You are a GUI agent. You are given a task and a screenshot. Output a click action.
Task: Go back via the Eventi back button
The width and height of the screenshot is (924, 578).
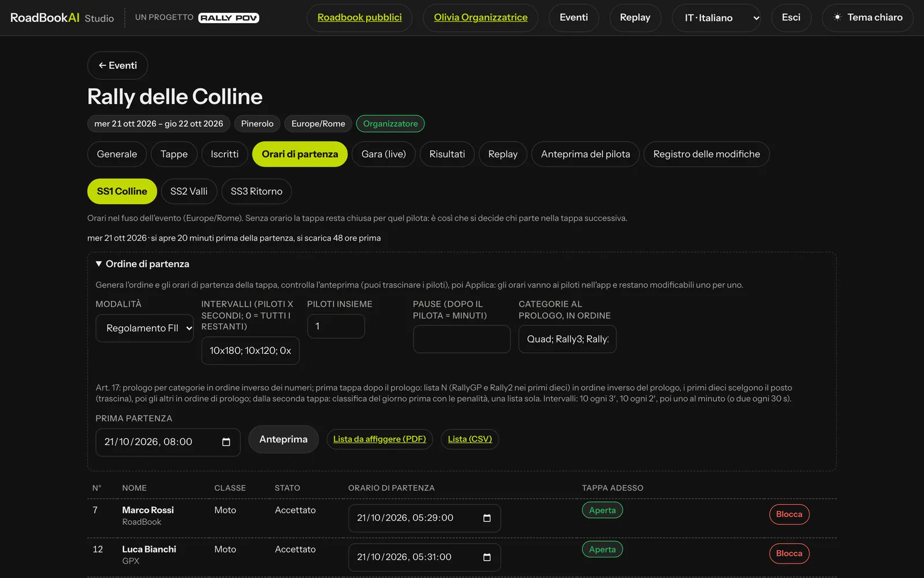(x=118, y=66)
